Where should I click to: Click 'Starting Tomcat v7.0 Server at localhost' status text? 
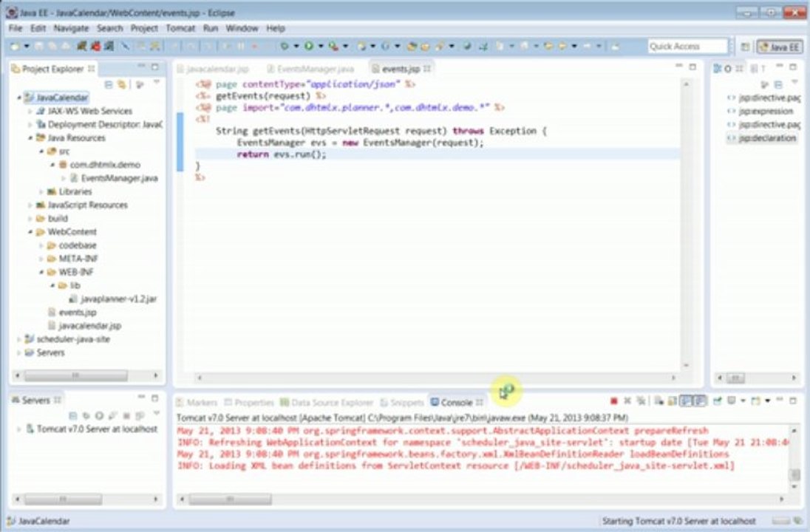coord(678,521)
